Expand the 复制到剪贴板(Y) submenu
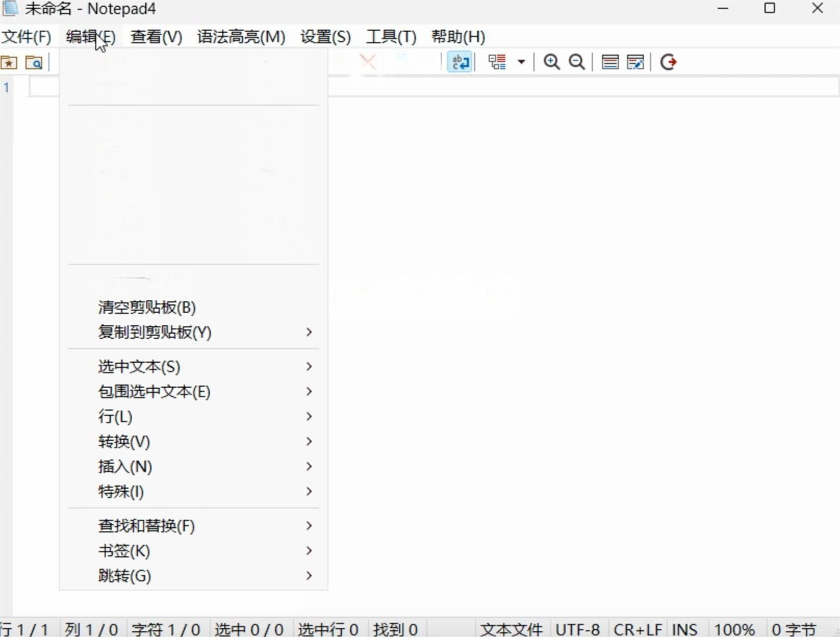This screenshot has width=840, height=637. pyautogui.click(x=194, y=332)
